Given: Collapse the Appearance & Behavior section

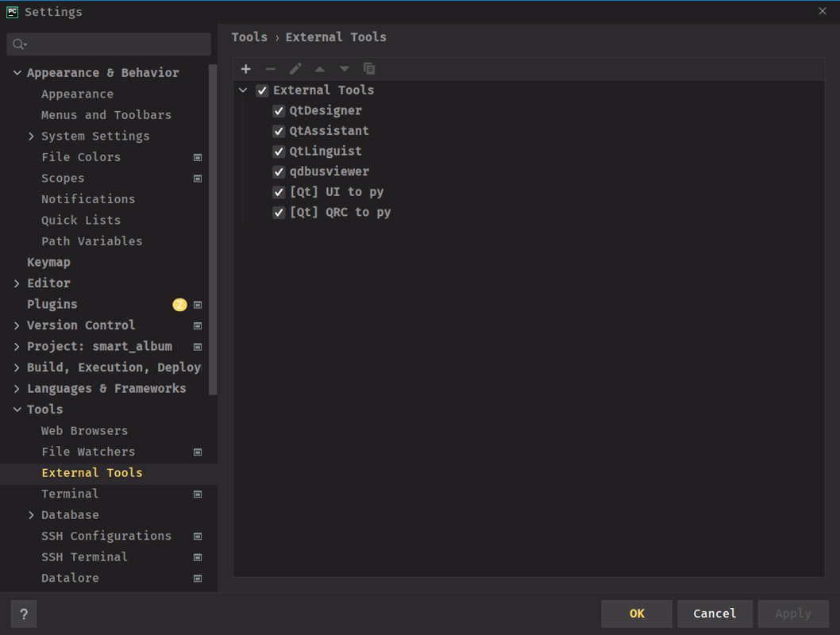Looking at the screenshot, I should pyautogui.click(x=17, y=72).
